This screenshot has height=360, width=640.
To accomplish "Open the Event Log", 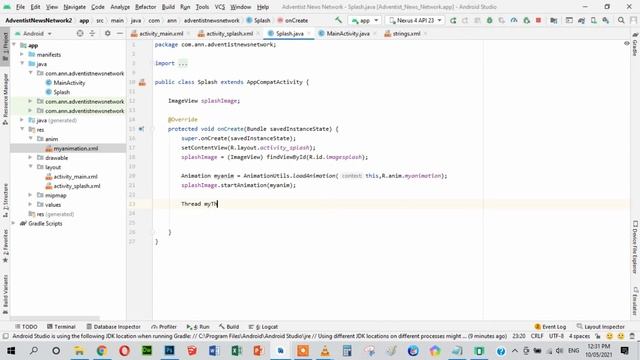I will (x=550, y=327).
